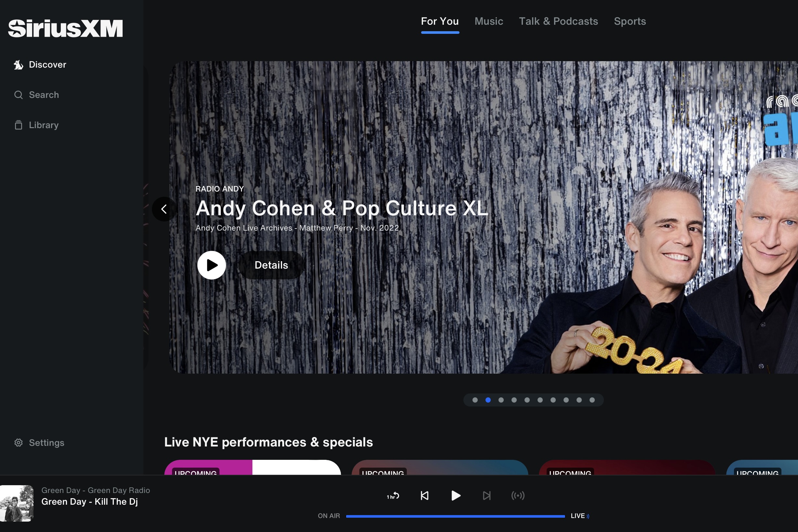798x532 pixels.
Task: Select the tenth carousel dot
Action: tap(592, 400)
